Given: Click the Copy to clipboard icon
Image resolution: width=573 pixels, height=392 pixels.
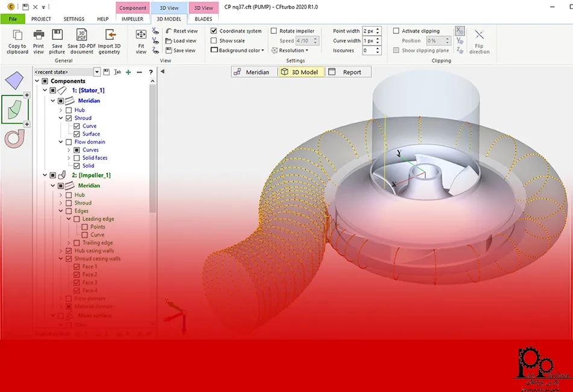Looking at the screenshot, I should 17,36.
